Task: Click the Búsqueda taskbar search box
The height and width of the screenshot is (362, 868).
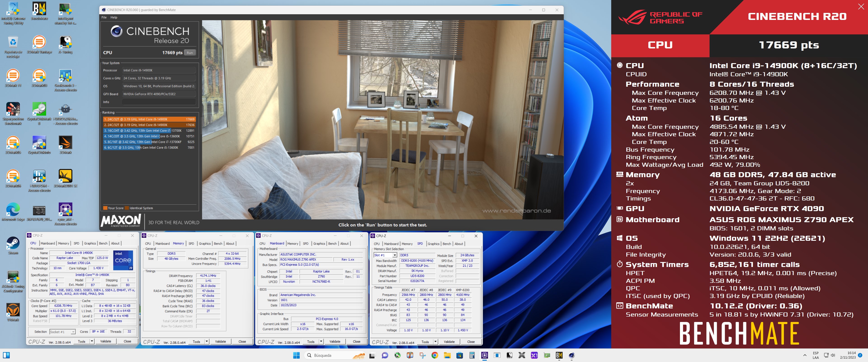Action: tap(335, 355)
